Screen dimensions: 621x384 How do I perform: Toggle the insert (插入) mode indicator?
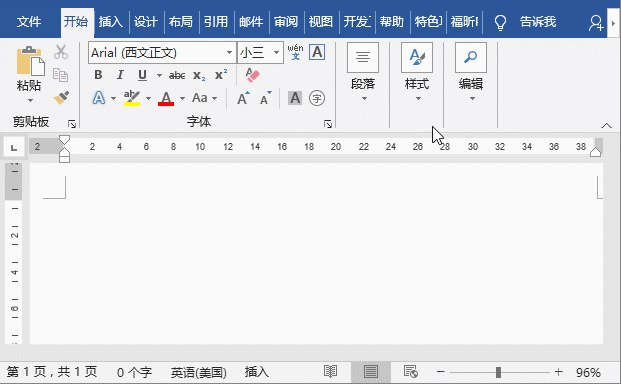(257, 372)
